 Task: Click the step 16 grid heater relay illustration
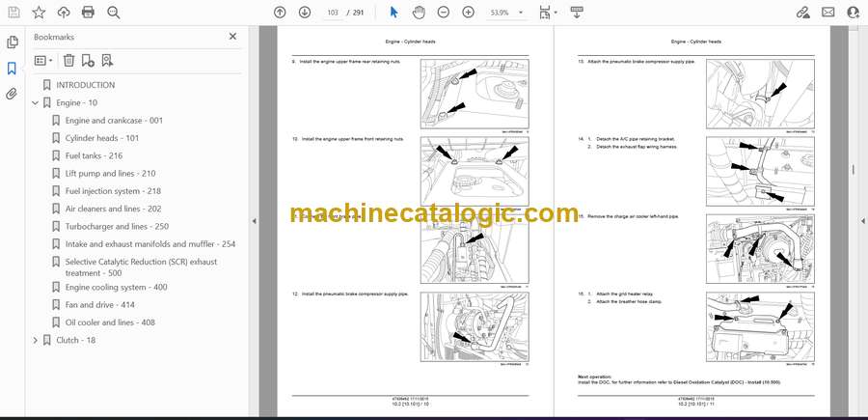760,327
